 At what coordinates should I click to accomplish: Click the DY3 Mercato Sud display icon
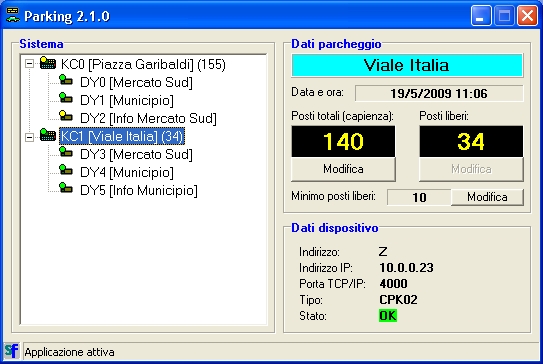pyautogui.click(x=66, y=152)
